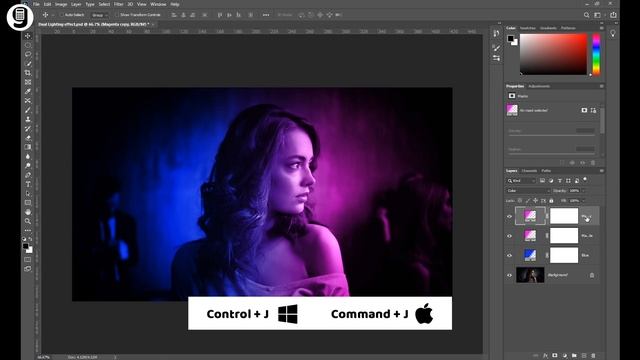
Task: Open the Layers panel flyout menu
Action: (x=601, y=171)
